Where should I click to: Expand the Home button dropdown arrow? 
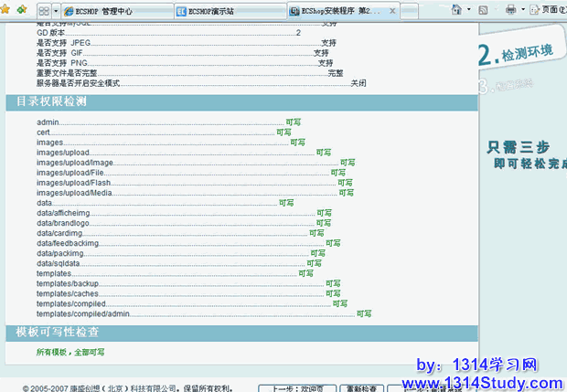tap(468, 10)
